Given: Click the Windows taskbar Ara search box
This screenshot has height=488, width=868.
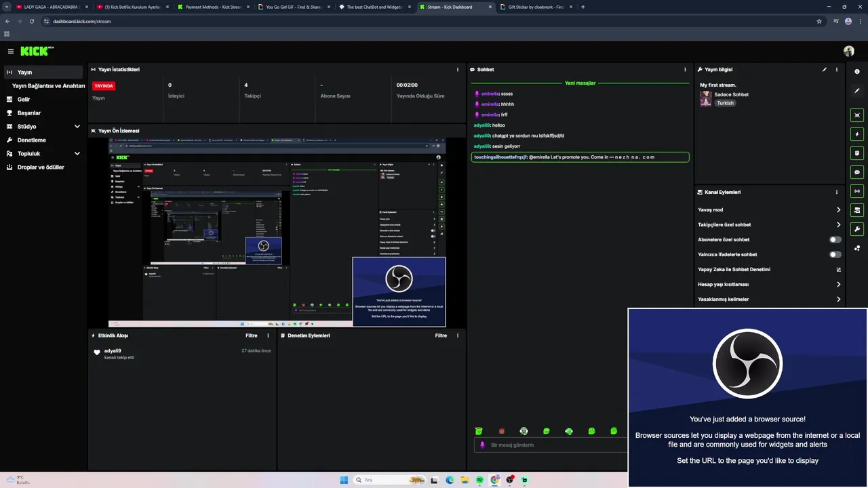Looking at the screenshot, I should pyautogui.click(x=391, y=480).
